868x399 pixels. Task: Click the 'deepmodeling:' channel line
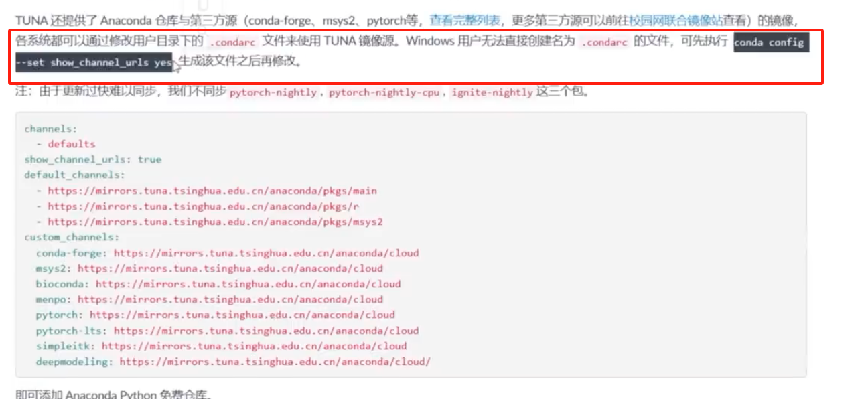pyautogui.click(x=234, y=362)
